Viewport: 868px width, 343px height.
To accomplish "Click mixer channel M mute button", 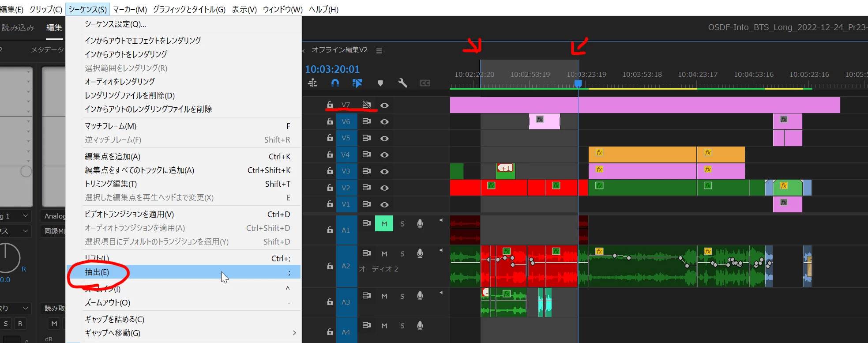I will click(x=54, y=324).
